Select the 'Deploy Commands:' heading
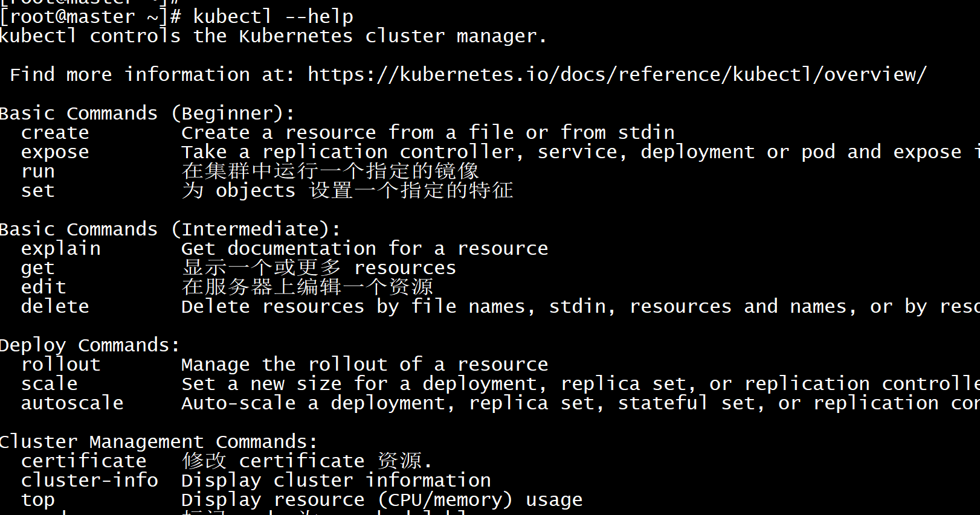This screenshot has width=980, height=515. [x=90, y=345]
